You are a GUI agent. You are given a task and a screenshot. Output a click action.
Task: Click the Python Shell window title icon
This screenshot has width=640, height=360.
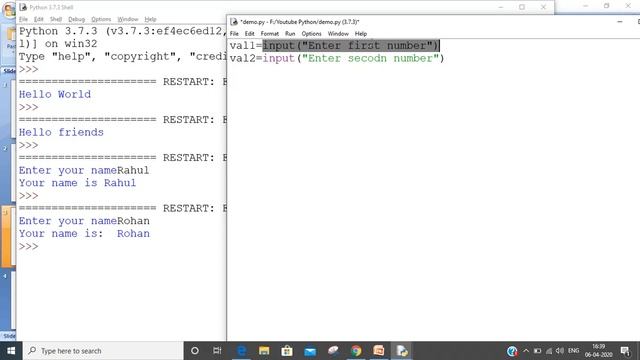[x=23, y=7]
